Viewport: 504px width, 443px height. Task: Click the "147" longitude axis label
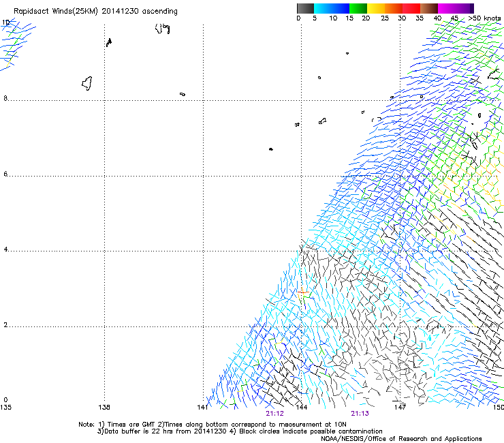[400, 408]
